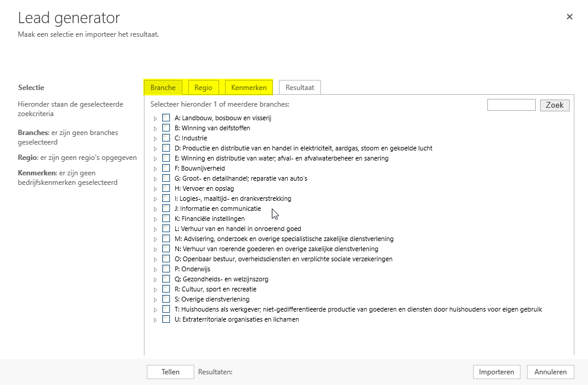Expand the K: Financiële instellingen node

[156, 219]
